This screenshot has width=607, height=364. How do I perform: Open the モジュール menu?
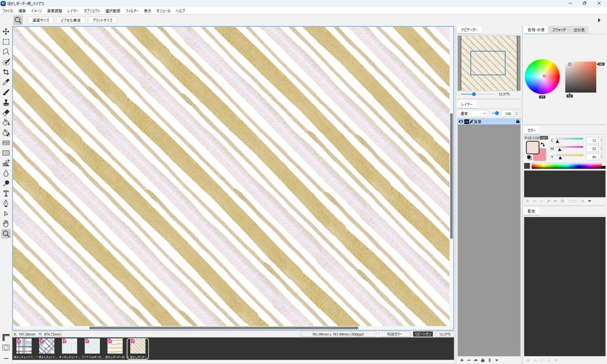(x=163, y=11)
